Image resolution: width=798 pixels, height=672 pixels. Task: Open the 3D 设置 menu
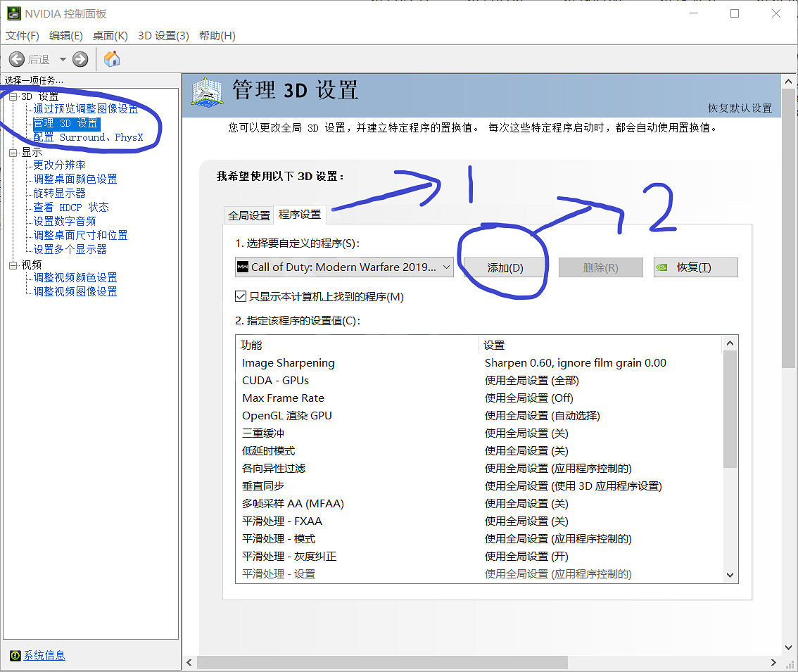(x=163, y=35)
